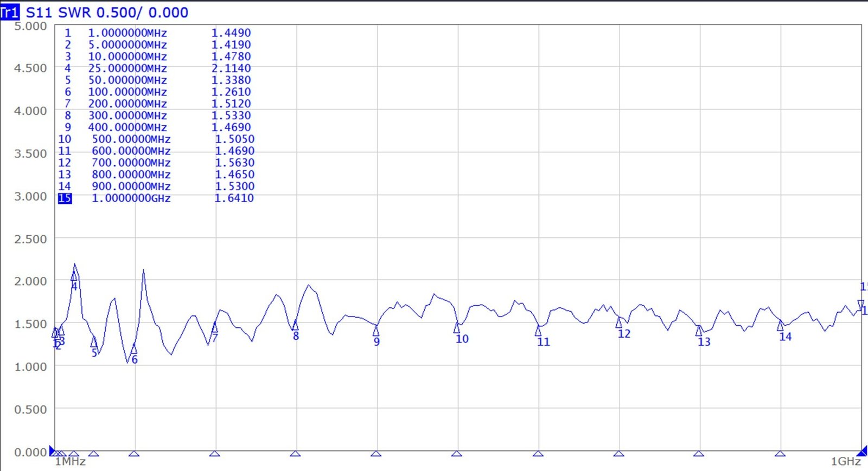This screenshot has width=868, height=471.
Task: Select the S11 SWR trace title
Action: coord(107,12)
